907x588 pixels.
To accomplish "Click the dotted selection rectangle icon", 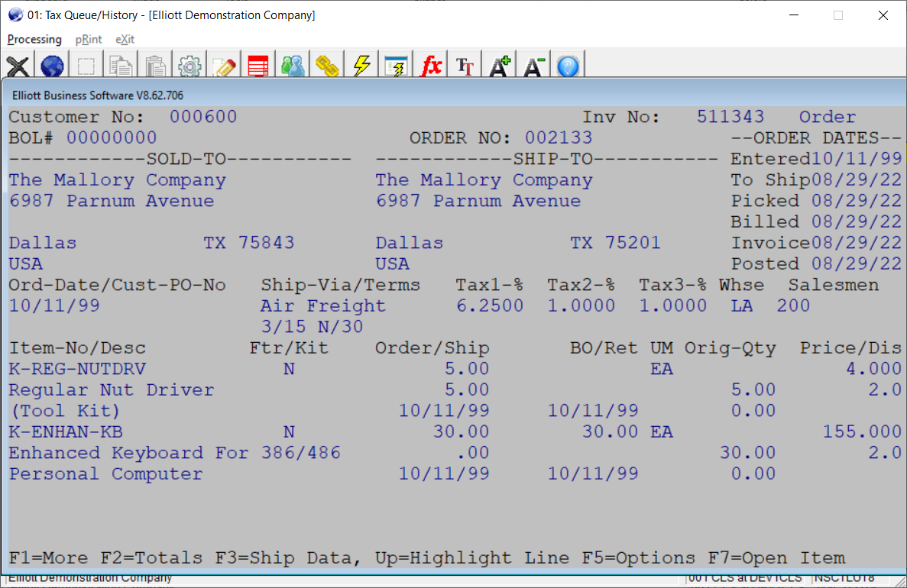I will point(86,66).
